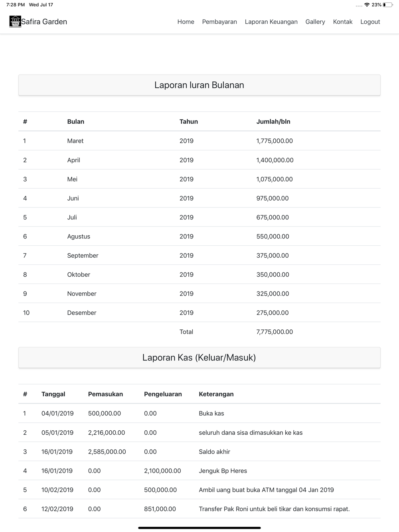Click the Laporan Kas (Keluar/Masuk) header panel
This screenshot has height=532, width=399.
(x=199, y=357)
